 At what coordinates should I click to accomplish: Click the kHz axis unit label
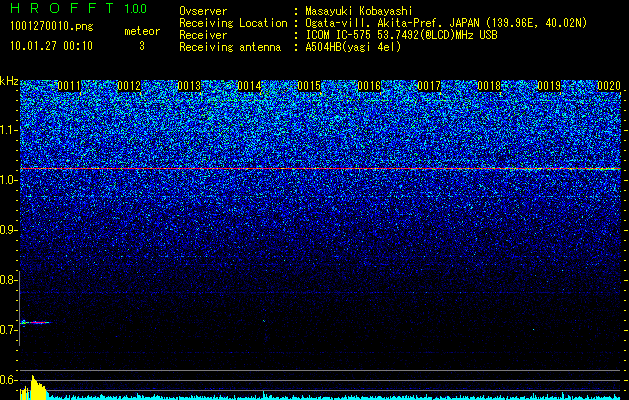tap(9, 81)
